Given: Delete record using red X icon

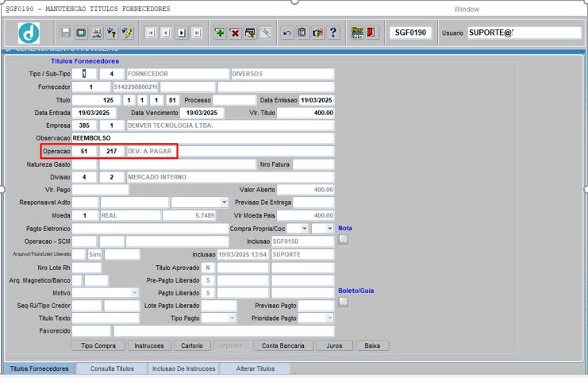Looking at the screenshot, I should (235, 33).
